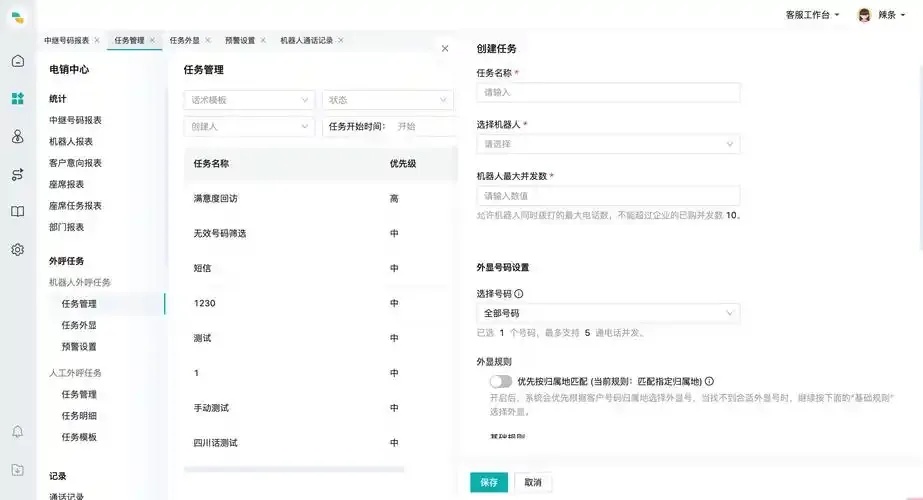This screenshot has width=923, height=500.
Task: Open the 话术模板 filter dropdown
Action: [x=249, y=100]
